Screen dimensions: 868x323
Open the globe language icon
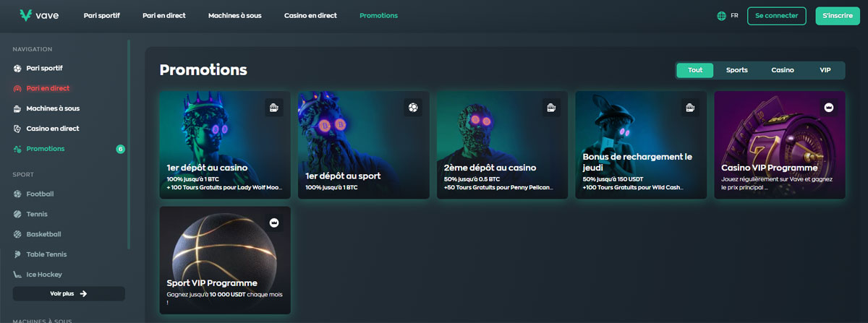point(721,16)
